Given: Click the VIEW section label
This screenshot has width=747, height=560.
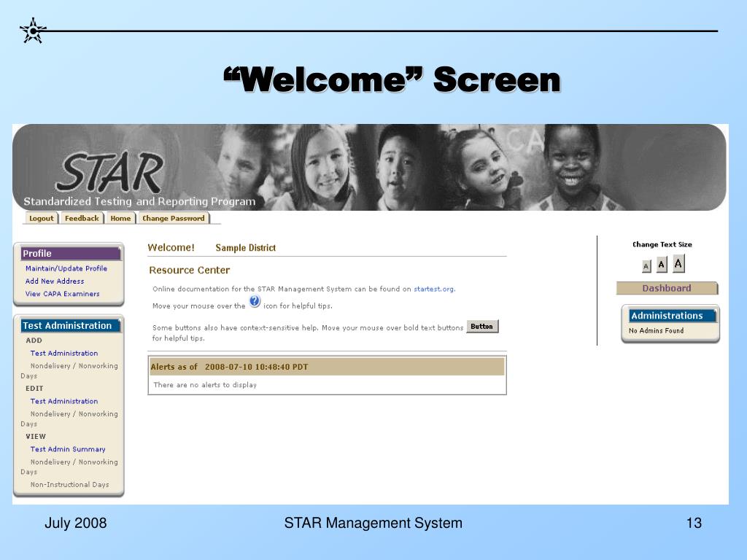Looking at the screenshot, I should pos(36,437).
